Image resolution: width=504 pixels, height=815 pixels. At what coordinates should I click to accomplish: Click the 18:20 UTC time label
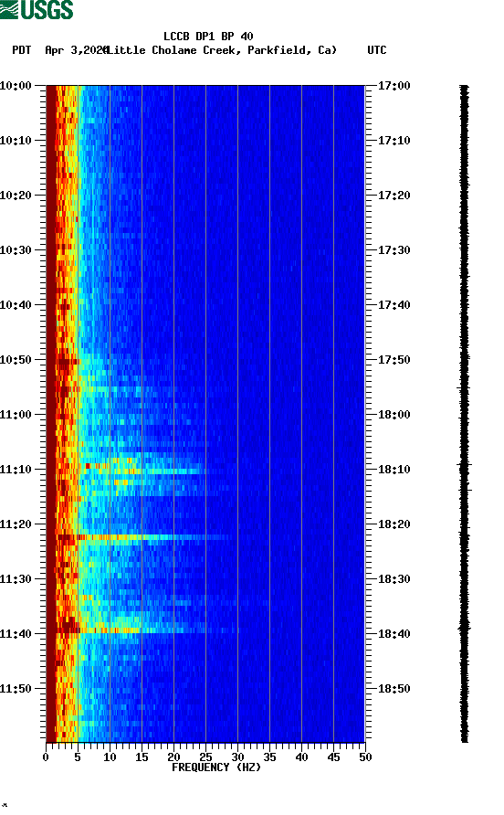[x=394, y=524]
